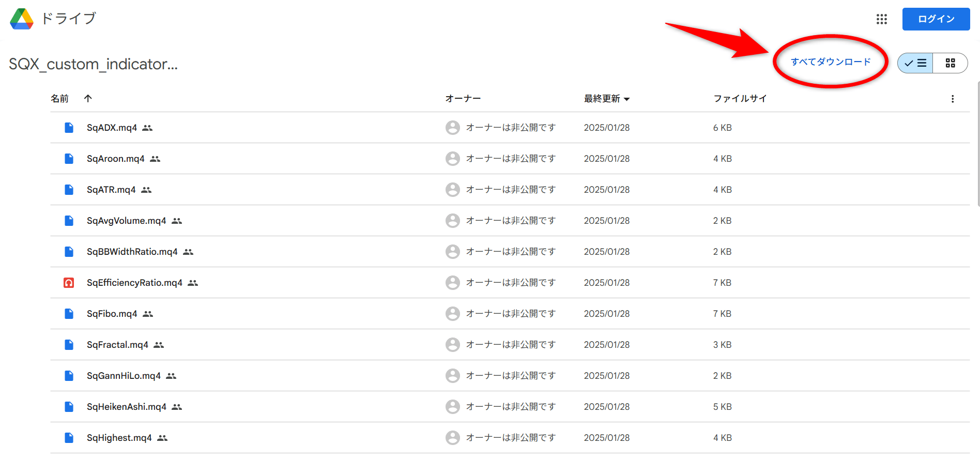980x460 pixels.
Task: Switch to grid layout view
Action: 950,63
